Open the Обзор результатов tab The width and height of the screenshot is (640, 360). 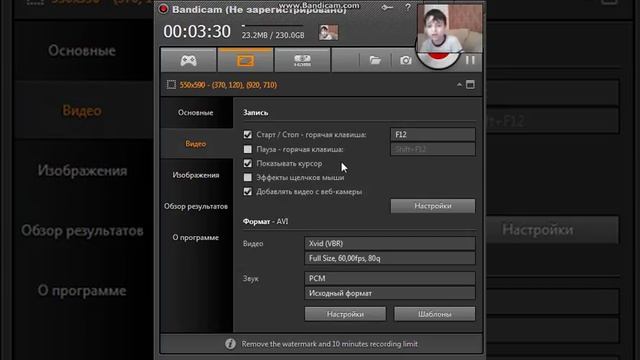(x=196, y=206)
